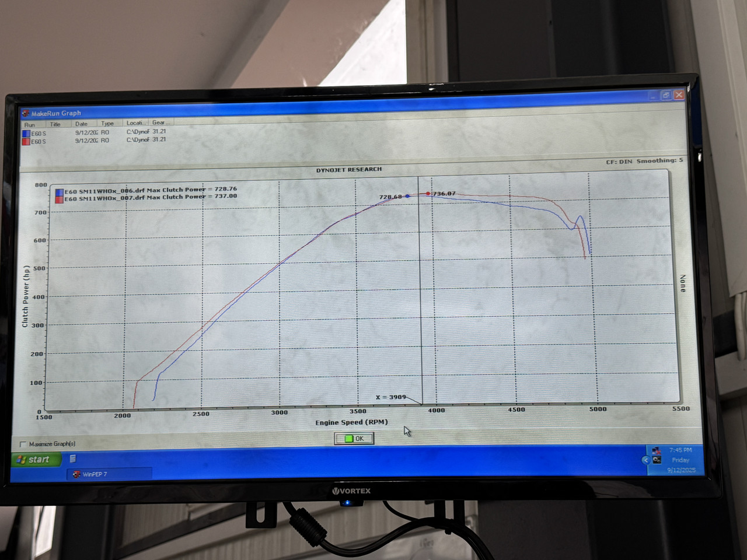The image size is (747, 560).
Task: Sort run list by Date column header
Action: coord(84,124)
